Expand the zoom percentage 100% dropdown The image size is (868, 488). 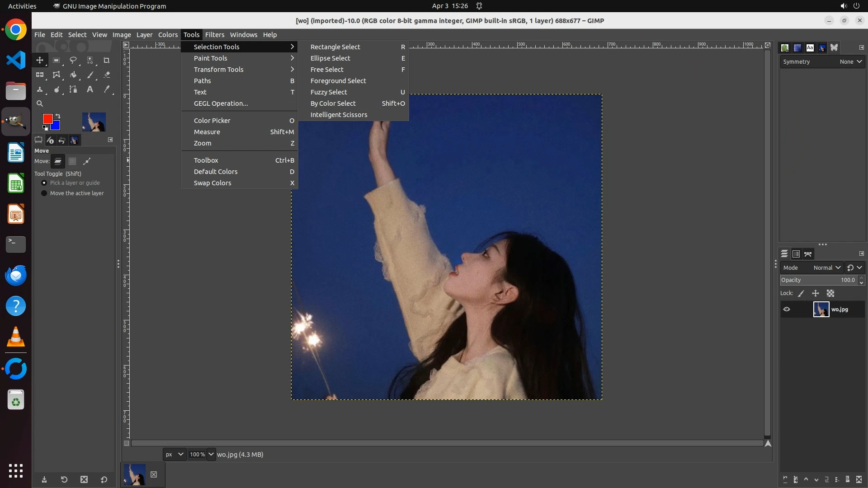[x=211, y=454]
